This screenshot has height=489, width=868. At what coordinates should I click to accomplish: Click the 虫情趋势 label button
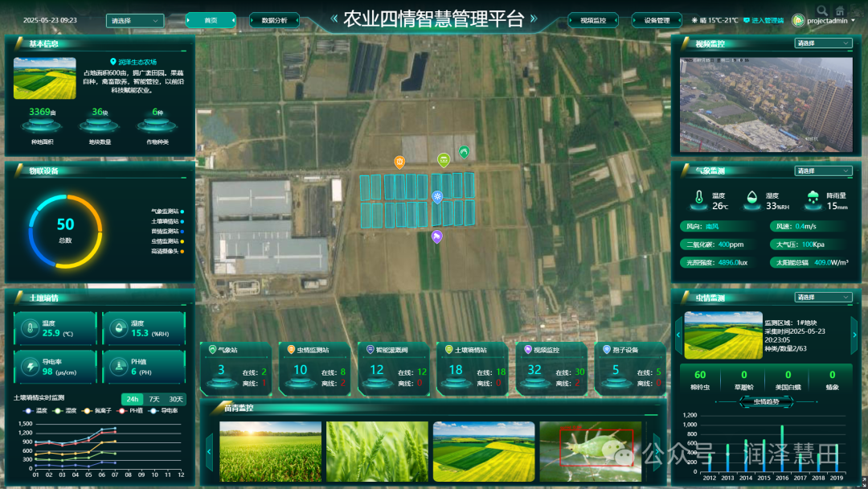pos(766,401)
